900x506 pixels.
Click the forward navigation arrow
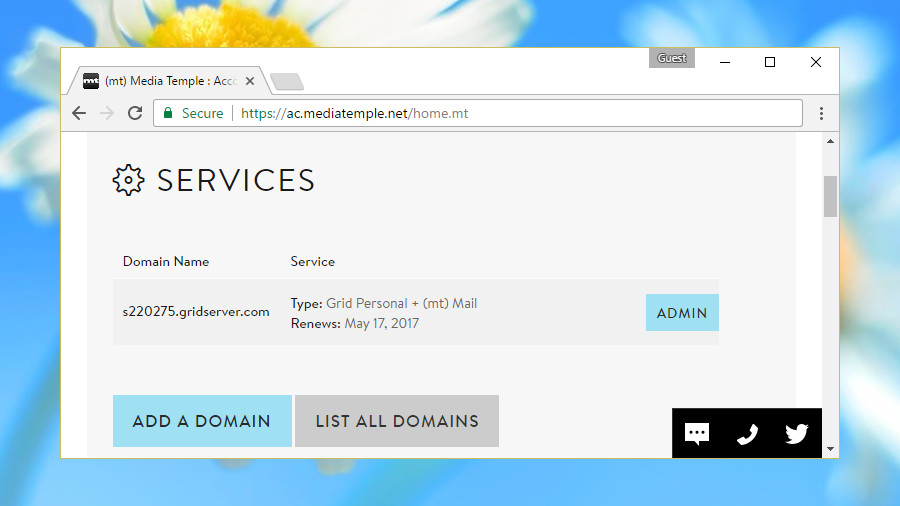107,113
